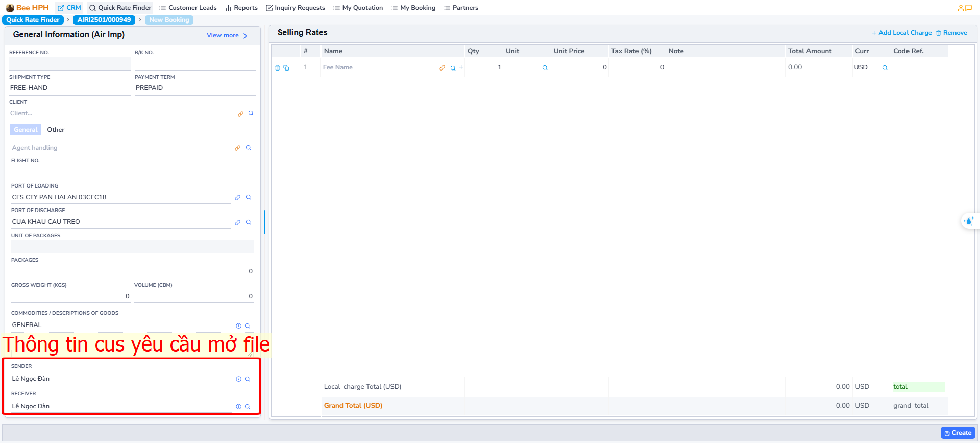Viewport: 980px width, 443px height.
Task: Click the Unit Price cell in row 1
Action: click(x=579, y=67)
